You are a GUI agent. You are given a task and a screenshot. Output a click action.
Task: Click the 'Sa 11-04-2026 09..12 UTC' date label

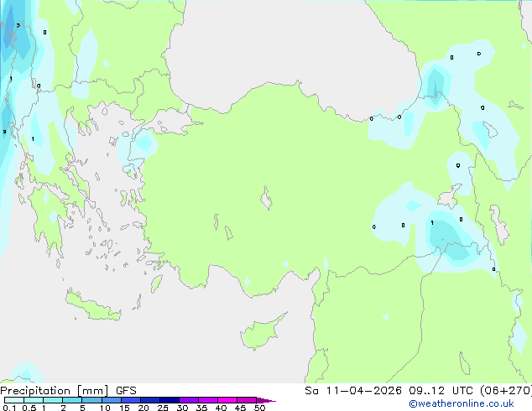point(391,391)
